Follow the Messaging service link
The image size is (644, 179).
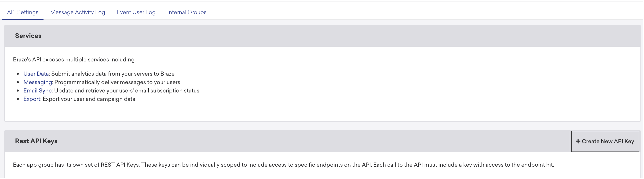(38, 82)
